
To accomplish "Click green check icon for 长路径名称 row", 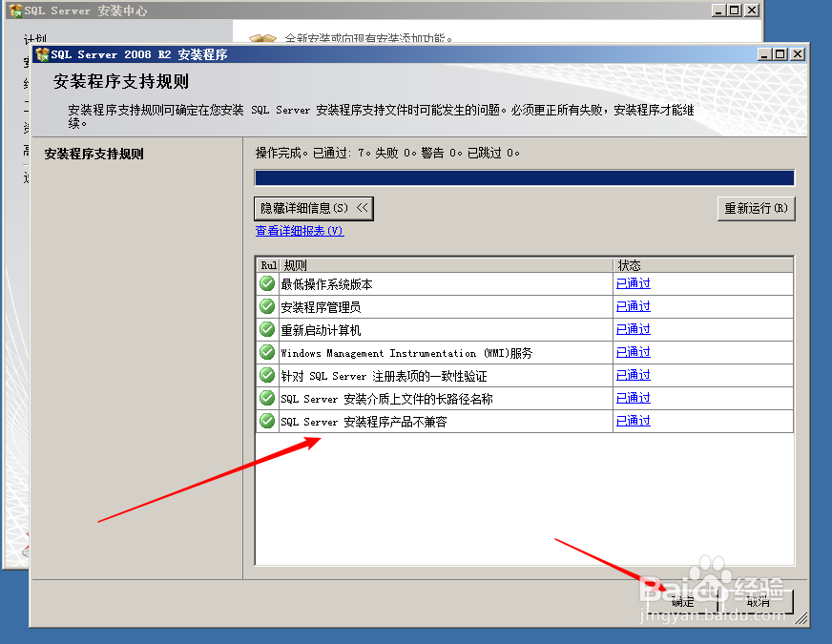I will pos(267,399).
